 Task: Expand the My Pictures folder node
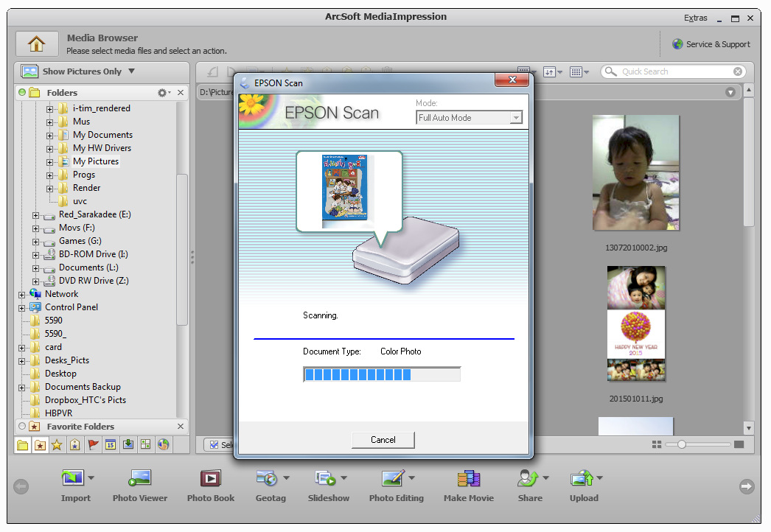(x=49, y=162)
